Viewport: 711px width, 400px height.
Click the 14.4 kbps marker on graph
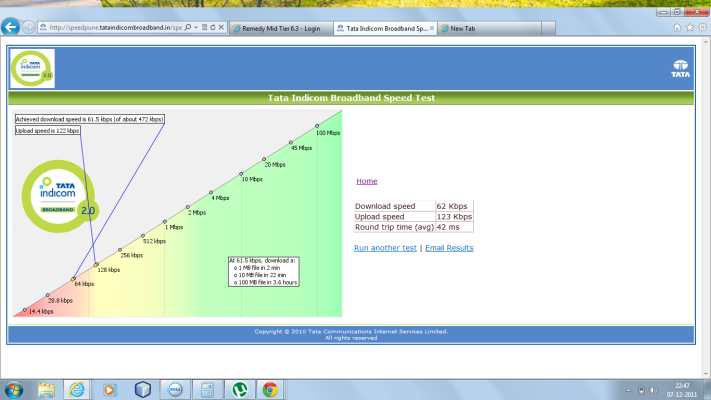25,310
